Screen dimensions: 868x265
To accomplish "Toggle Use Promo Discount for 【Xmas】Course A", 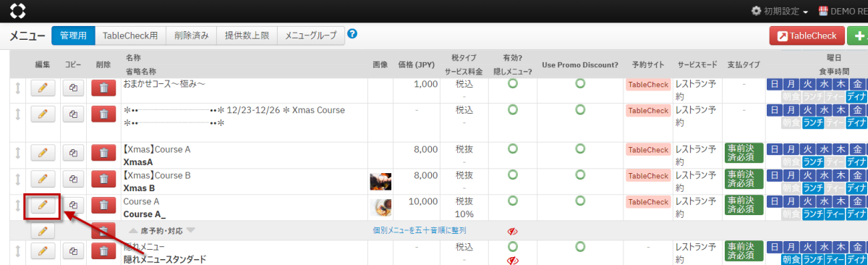I will click(x=580, y=148).
